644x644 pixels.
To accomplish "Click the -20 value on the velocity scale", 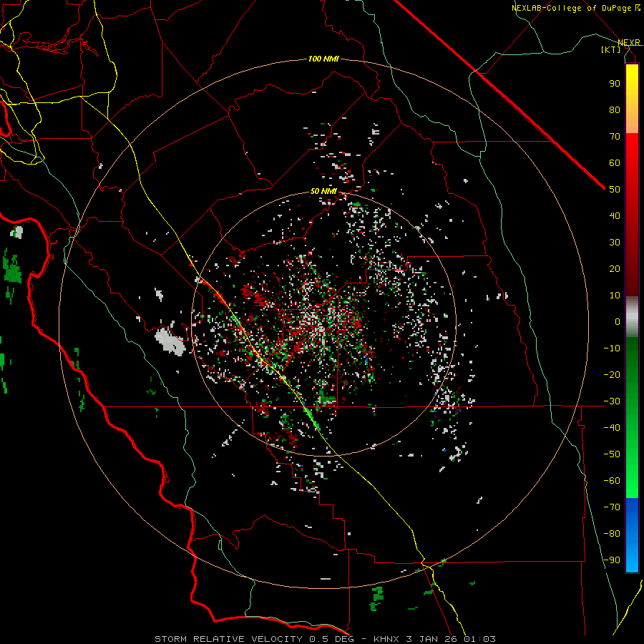I will (612, 374).
